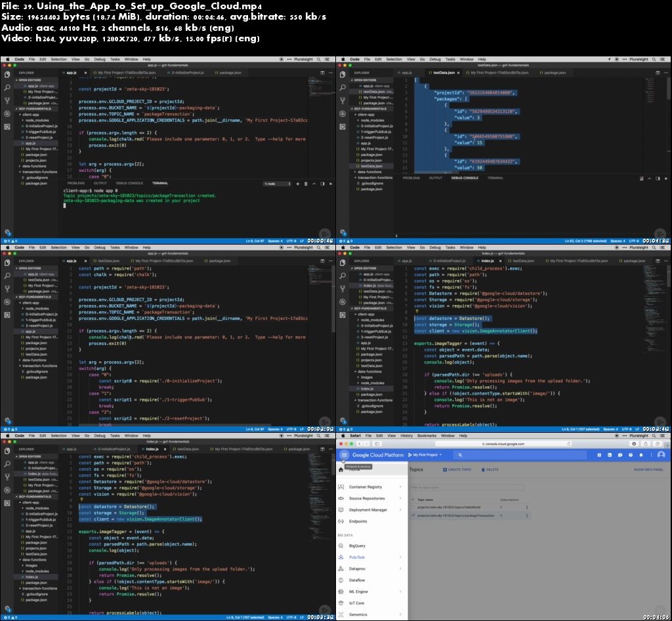
Task: In the 00:01:22 frame, click testData.json in the client-app tree
Action: (x=371, y=166)
